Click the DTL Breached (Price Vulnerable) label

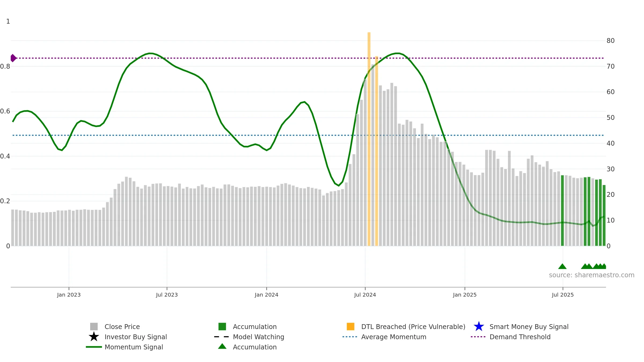point(413,327)
